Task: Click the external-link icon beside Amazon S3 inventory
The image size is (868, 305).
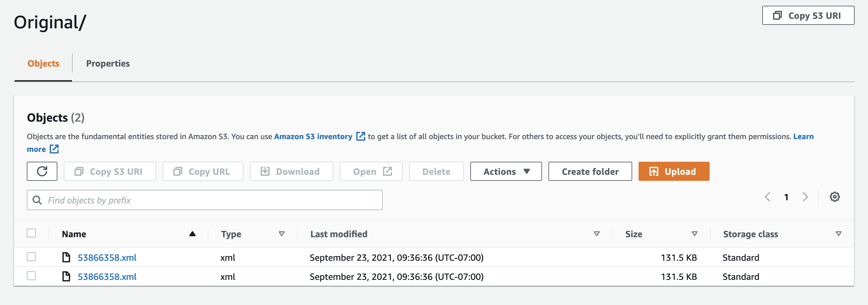Action: [x=360, y=136]
